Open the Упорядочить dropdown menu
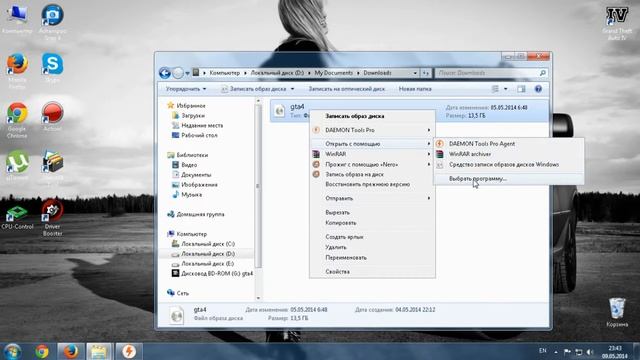This screenshot has width=640, height=360. [186, 89]
